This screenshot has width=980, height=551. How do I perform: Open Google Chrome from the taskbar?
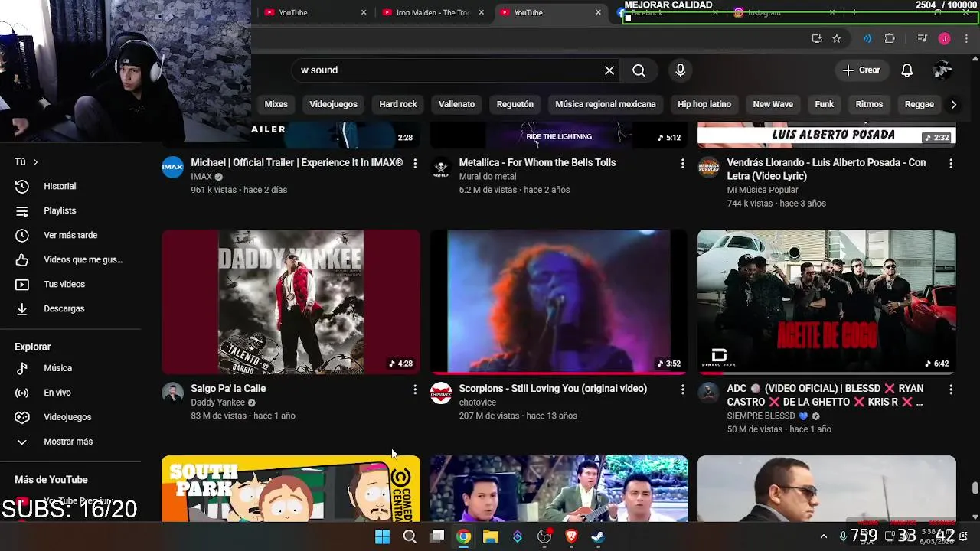point(464,536)
